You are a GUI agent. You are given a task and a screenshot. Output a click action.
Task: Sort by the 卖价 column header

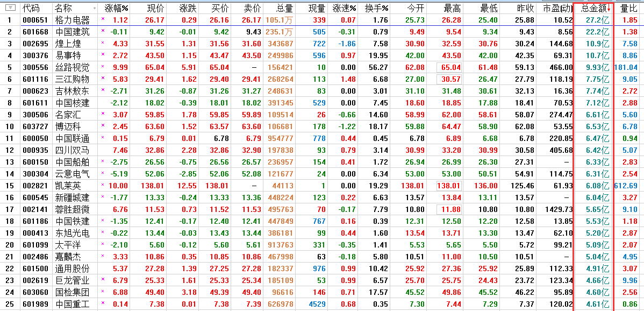(x=252, y=8)
